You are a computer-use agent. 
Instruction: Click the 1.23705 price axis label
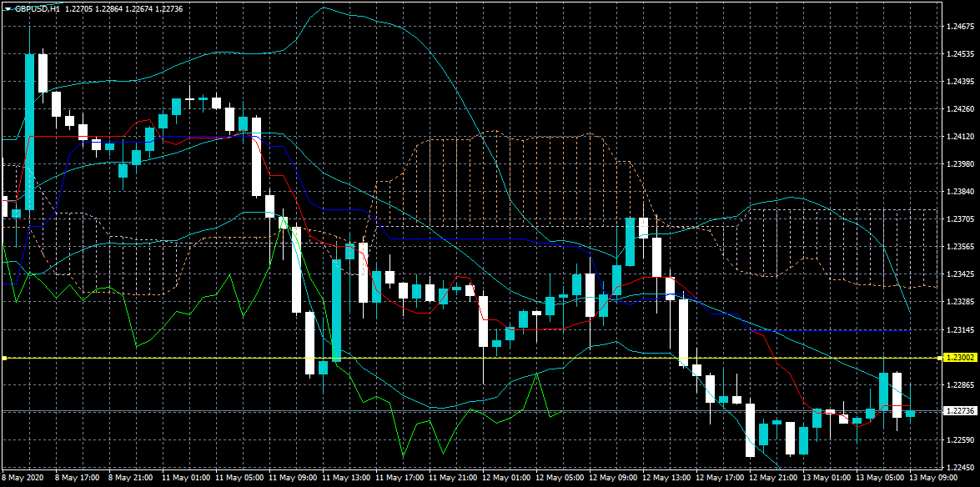[959, 218]
